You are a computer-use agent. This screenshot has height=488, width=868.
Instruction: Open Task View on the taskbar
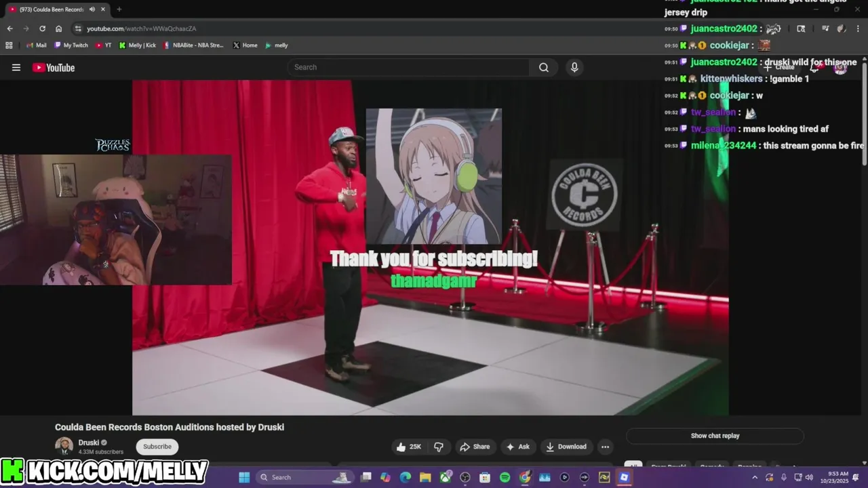(366, 477)
